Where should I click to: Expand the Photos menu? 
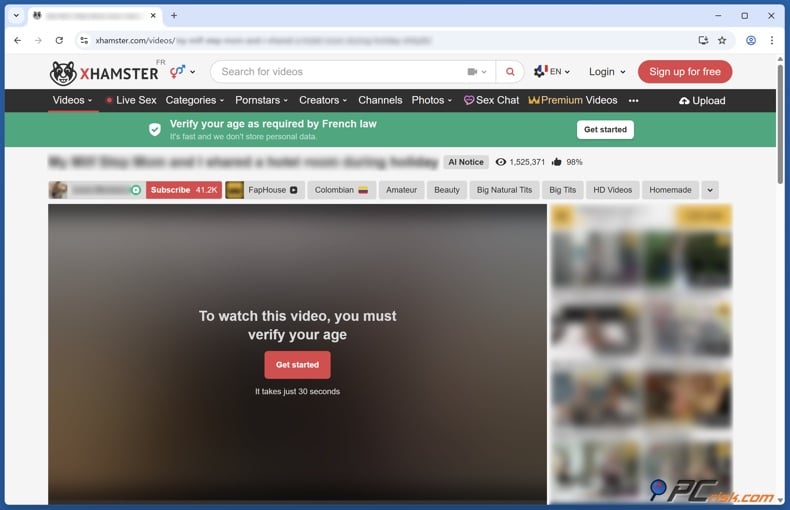pos(432,100)
